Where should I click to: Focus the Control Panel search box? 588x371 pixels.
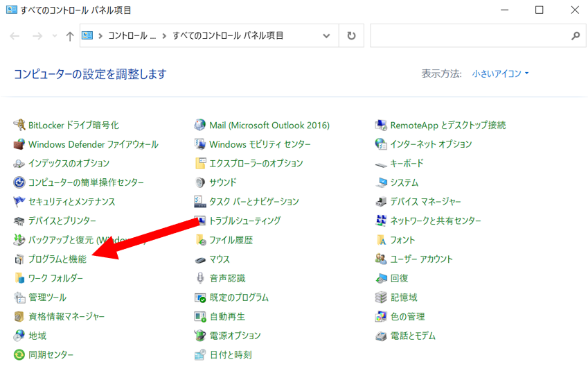478,35
